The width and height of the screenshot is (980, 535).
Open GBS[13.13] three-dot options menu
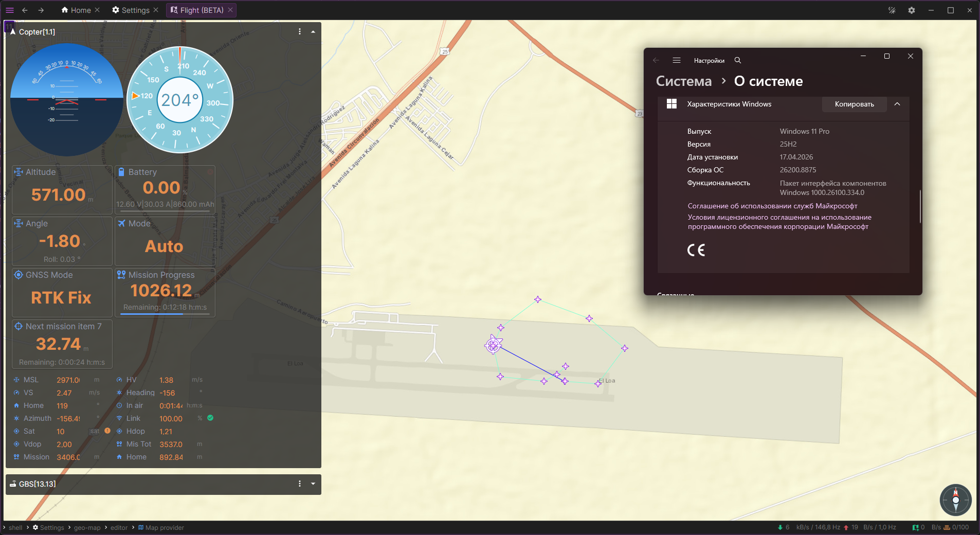click(x=300, y=484)
